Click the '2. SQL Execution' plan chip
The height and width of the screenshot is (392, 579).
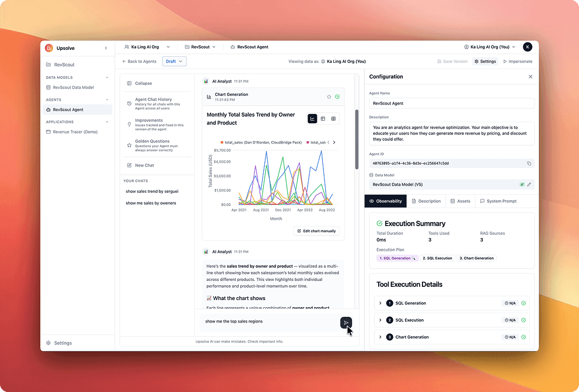tap(437, 258)
